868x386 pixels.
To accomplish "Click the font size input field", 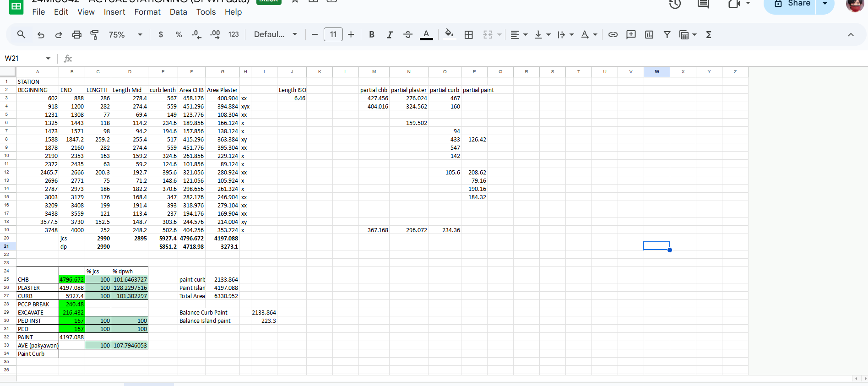I will 333,34.
